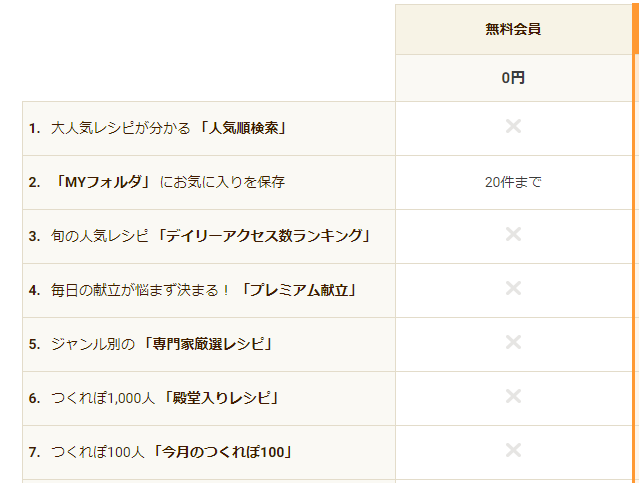Open 「デイリーアクセス数ランキング」 feature text
This screenshot has height=483, width=639.
(264, 236)
